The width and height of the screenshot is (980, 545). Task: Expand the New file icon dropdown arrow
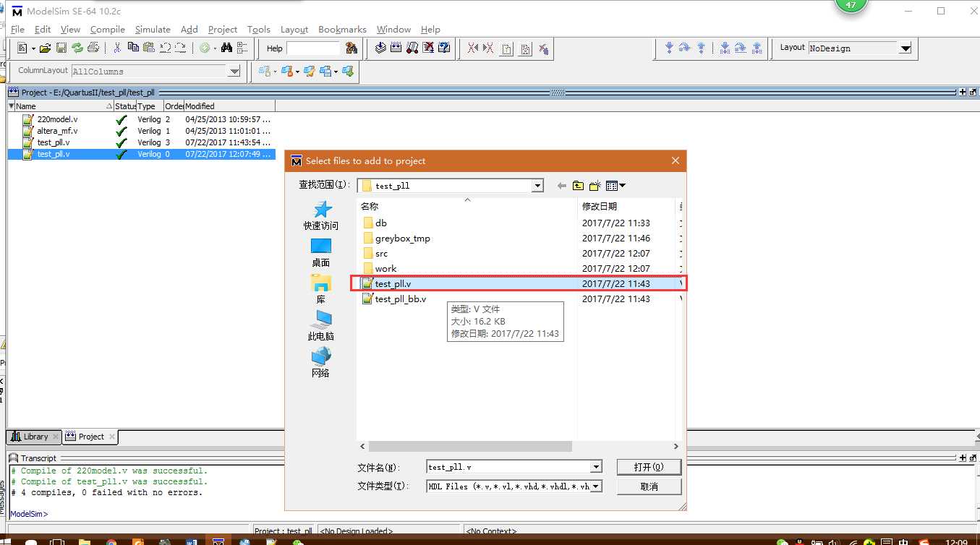(33, 48)
